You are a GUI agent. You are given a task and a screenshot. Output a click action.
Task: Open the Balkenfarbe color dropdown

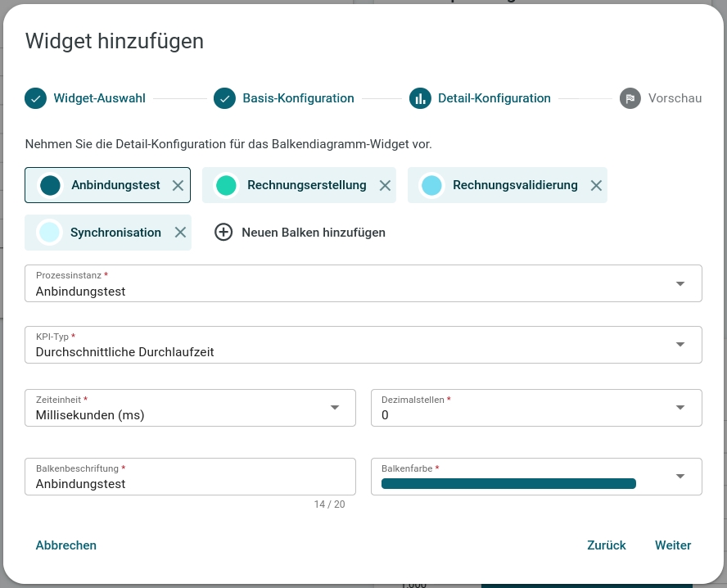536,477
